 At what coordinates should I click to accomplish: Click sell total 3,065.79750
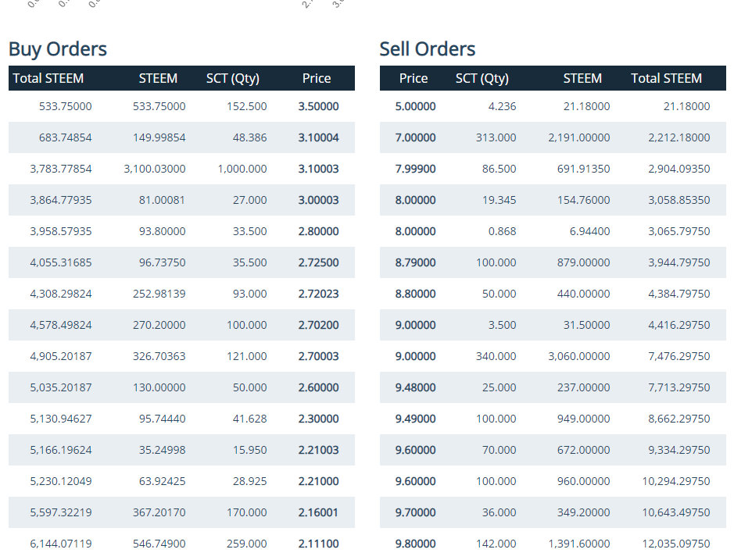click(679, 231)
